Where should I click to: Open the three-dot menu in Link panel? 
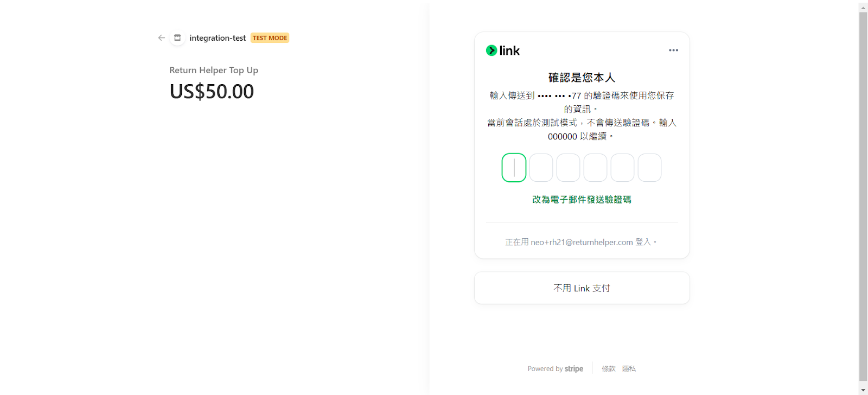click(x=673, y=50)
